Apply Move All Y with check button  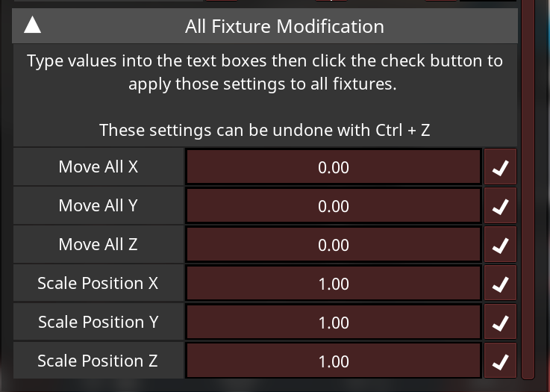[x=501, y=206]
